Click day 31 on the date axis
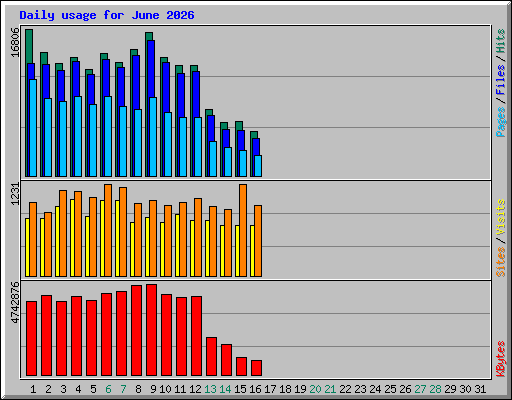 (480, 389)
